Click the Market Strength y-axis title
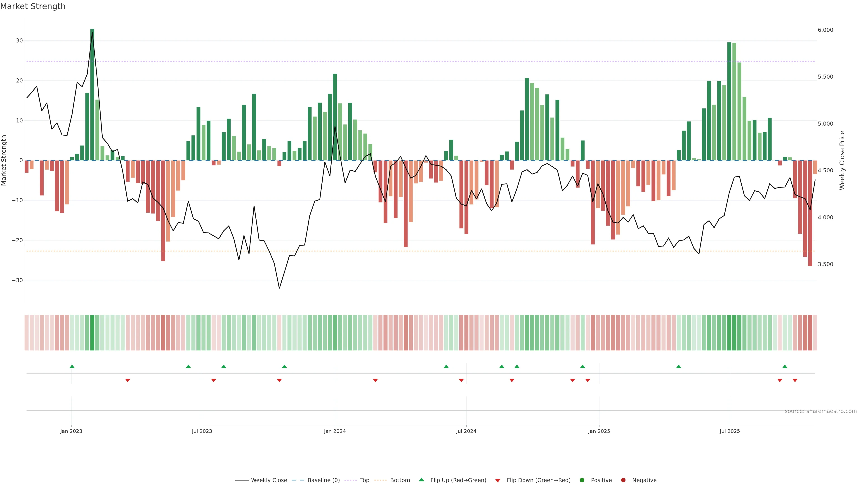 tap(4, 160)
